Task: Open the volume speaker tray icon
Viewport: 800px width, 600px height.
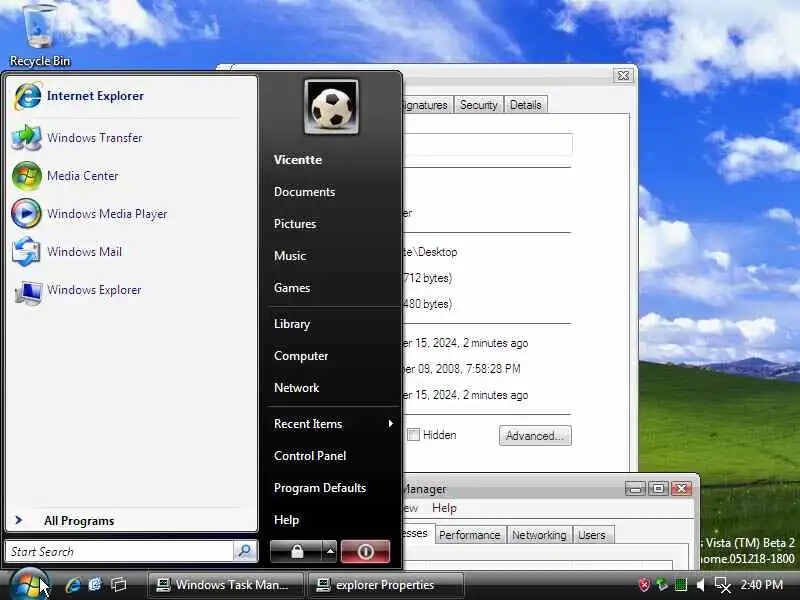Action: [701, 585]
